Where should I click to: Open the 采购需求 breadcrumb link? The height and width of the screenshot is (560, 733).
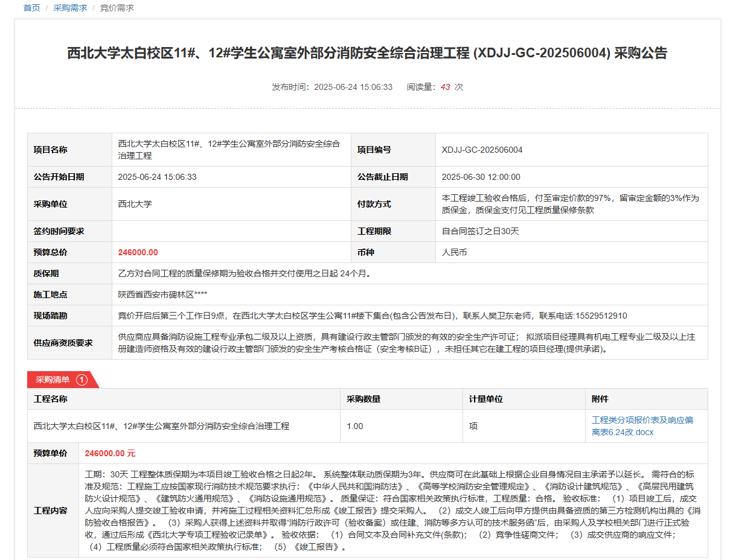pos(70,8)
